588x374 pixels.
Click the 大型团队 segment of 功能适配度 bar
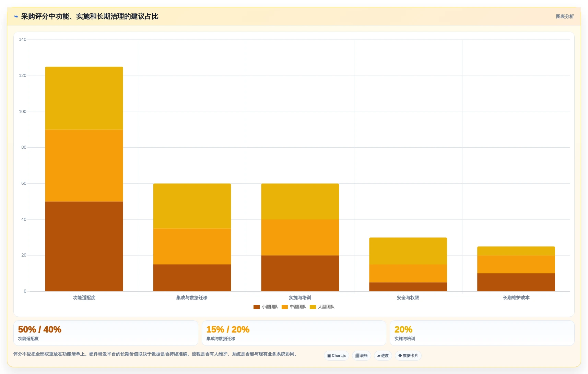pos(84,98)
